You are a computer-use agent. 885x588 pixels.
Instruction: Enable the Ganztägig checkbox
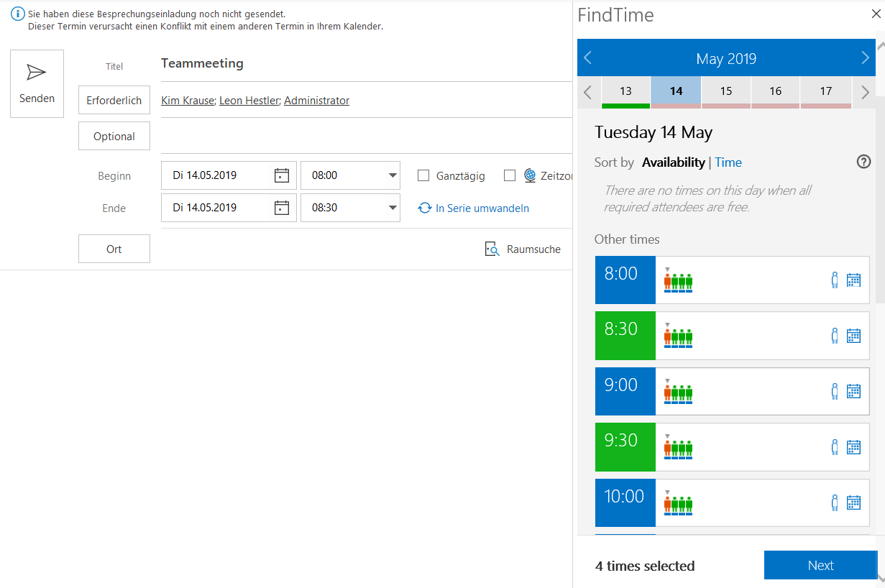[423, 175]
